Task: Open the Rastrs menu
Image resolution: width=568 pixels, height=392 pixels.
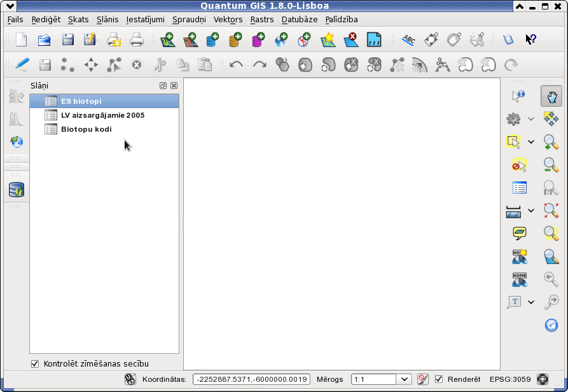Action: point(262,20)
